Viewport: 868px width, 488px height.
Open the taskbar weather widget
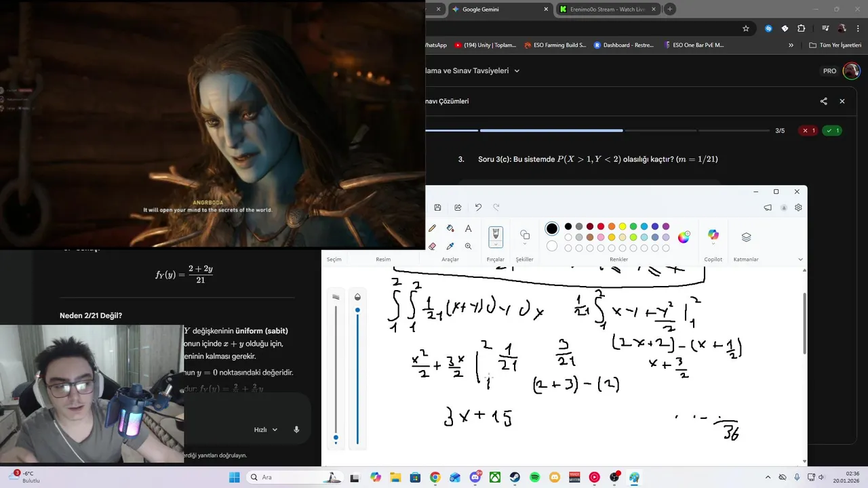(23, 477)
